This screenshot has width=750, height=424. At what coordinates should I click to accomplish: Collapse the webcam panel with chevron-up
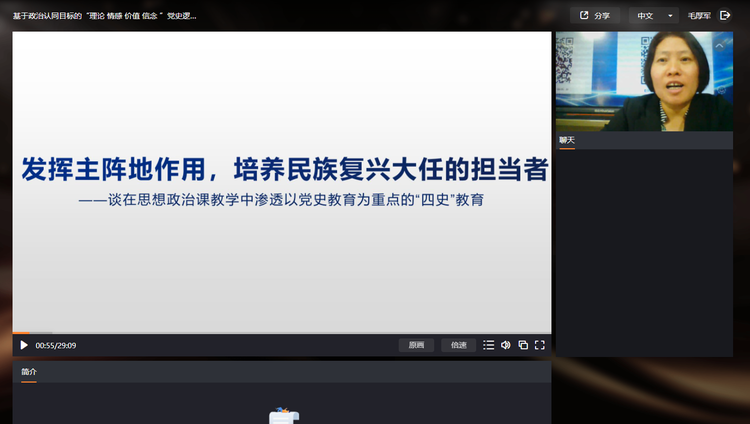(719, 46)
